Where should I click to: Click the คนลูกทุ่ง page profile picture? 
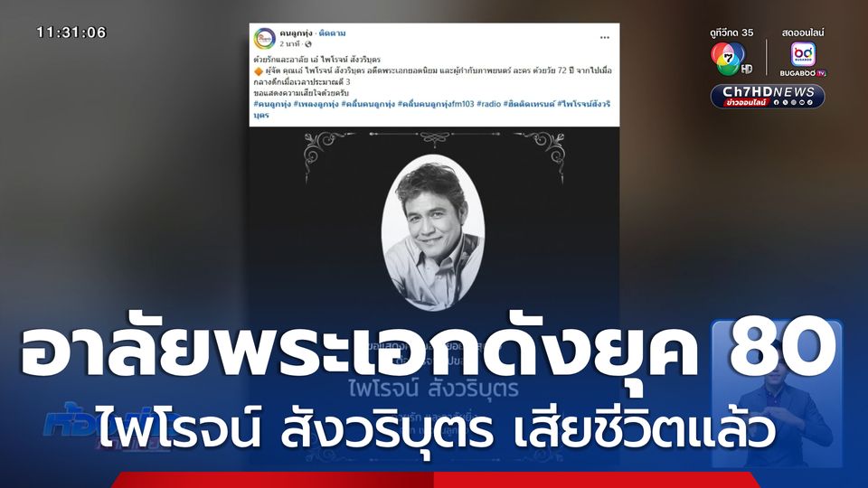(x=265, y=38)
